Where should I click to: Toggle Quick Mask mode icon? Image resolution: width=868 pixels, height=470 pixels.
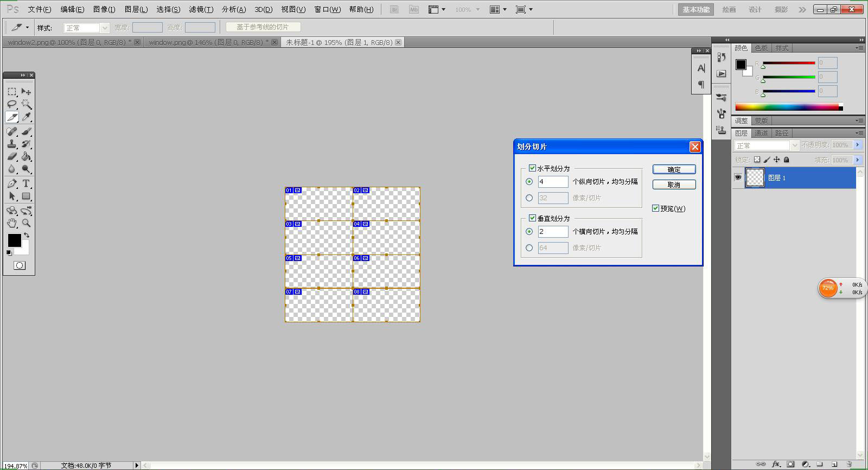tap(20, 265)
